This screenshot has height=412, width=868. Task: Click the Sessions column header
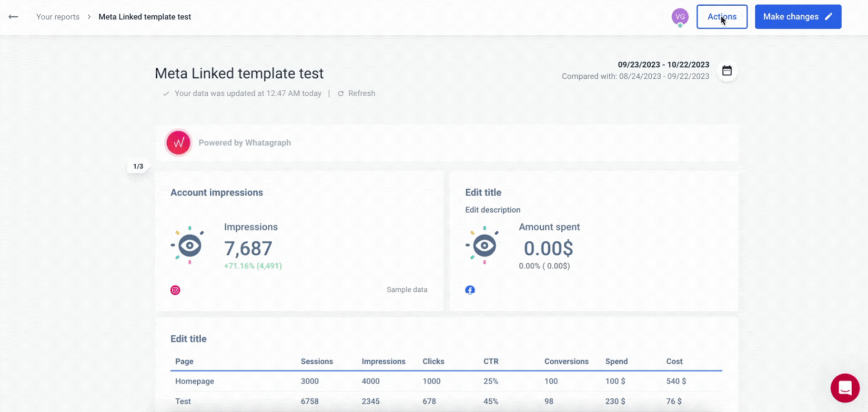click(x=317, y=361)
